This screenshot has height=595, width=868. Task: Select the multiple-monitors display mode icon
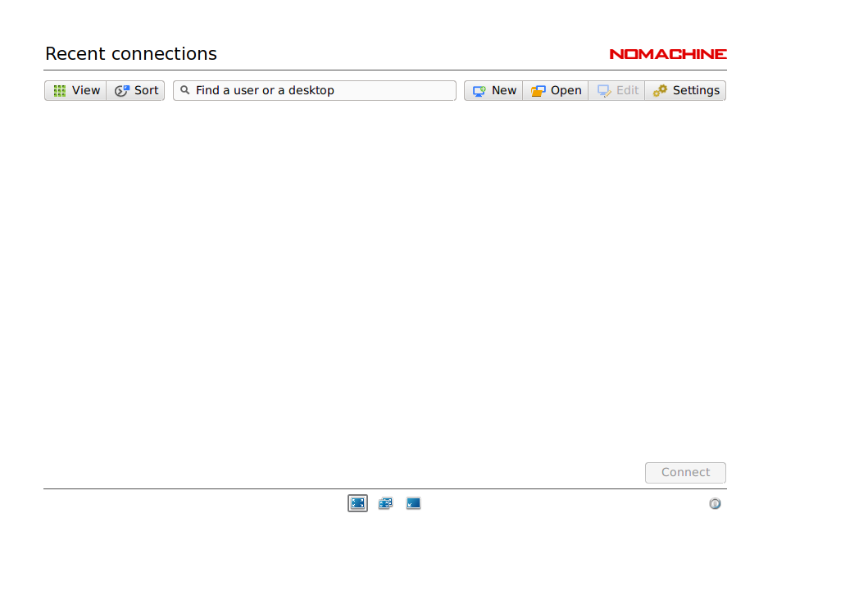[x=385, y=502]
